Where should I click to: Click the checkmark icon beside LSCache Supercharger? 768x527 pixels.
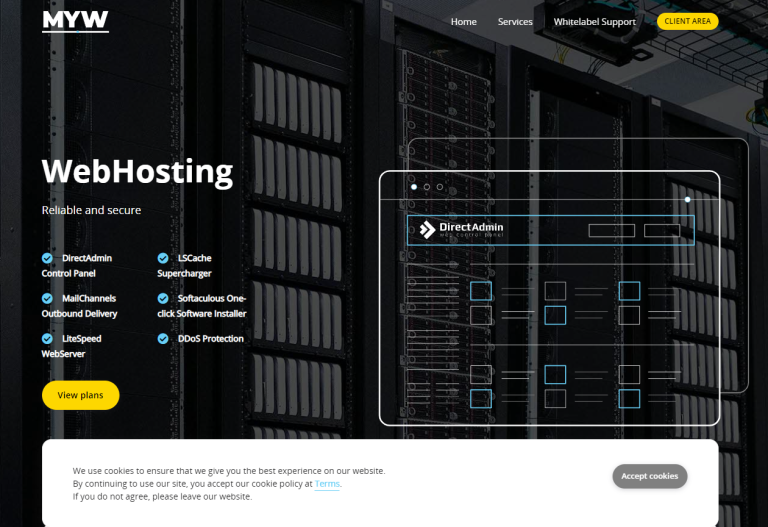pyautogui.click(x=163, y=258)
